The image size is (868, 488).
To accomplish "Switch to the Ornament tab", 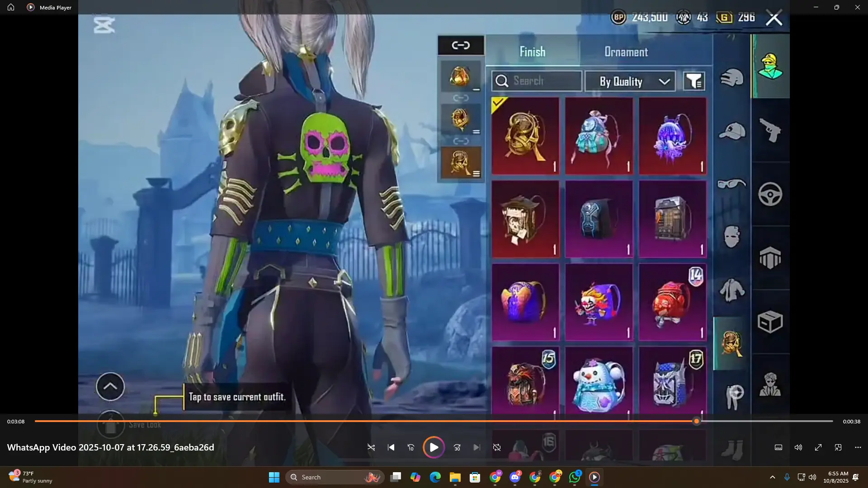I will [626, 52].
